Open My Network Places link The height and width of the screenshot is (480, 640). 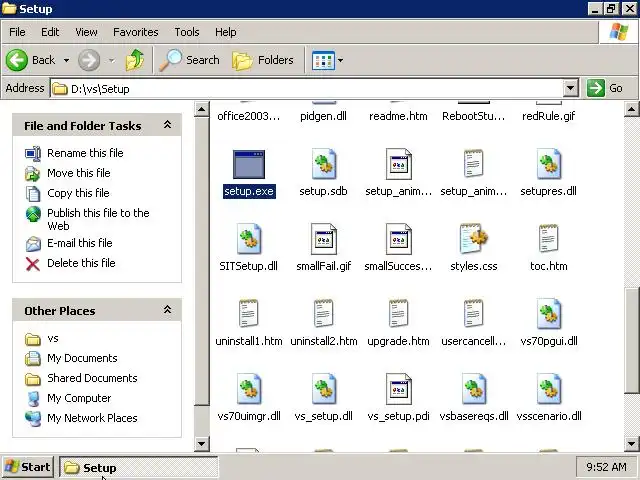(92, 418)
